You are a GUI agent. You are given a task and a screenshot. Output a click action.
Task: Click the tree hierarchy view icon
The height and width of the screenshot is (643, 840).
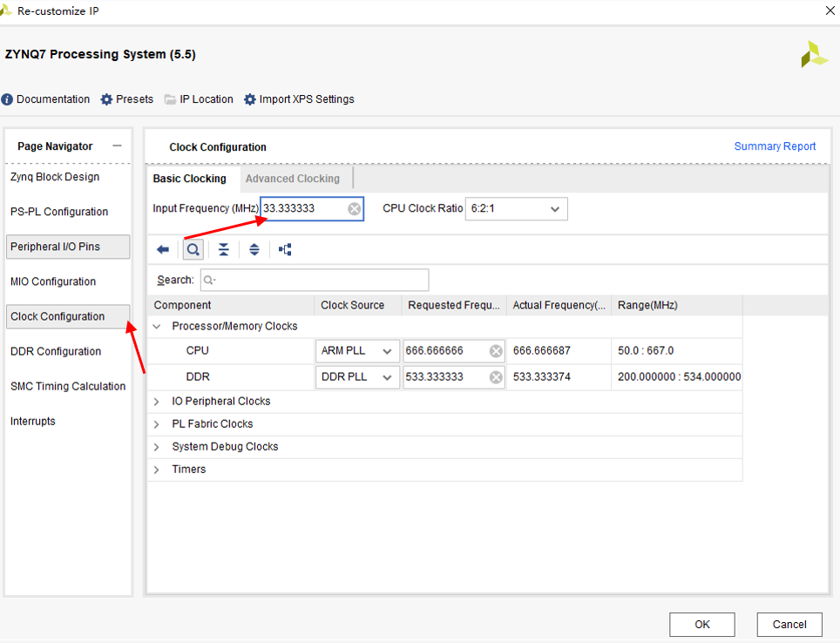point(285,250)
